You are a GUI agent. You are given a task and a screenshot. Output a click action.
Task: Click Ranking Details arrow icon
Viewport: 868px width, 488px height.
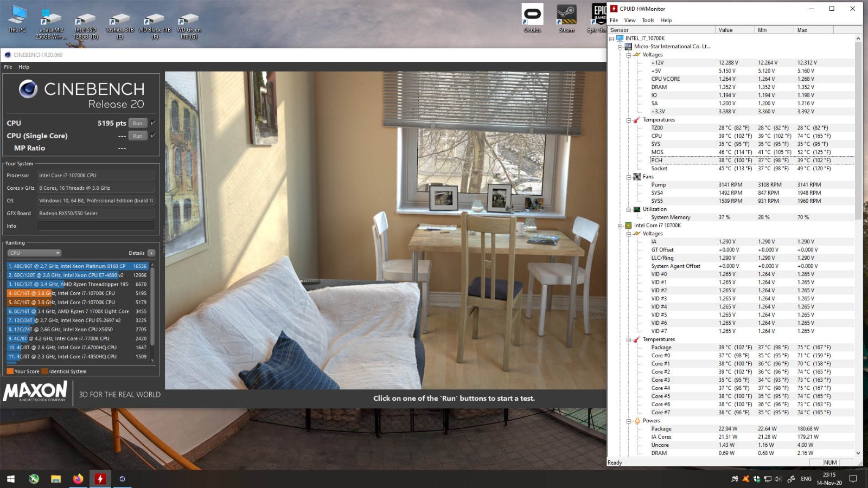coord(151,253)
